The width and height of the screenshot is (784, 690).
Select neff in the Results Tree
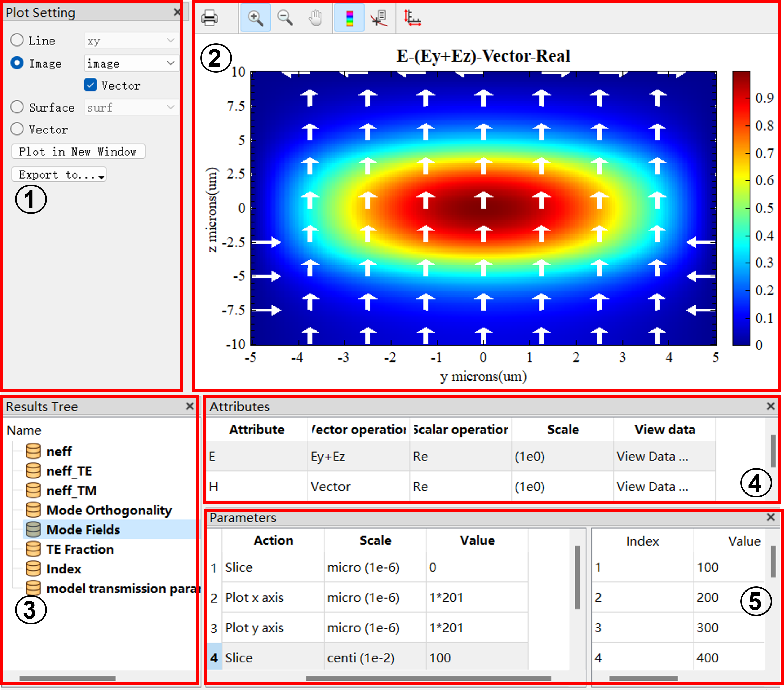[59, 451]
